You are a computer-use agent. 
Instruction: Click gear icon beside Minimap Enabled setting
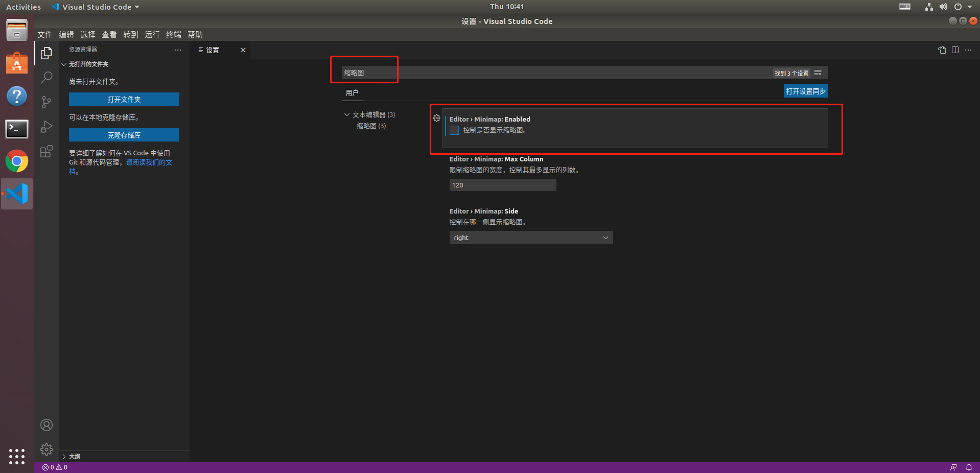point(436,118)
